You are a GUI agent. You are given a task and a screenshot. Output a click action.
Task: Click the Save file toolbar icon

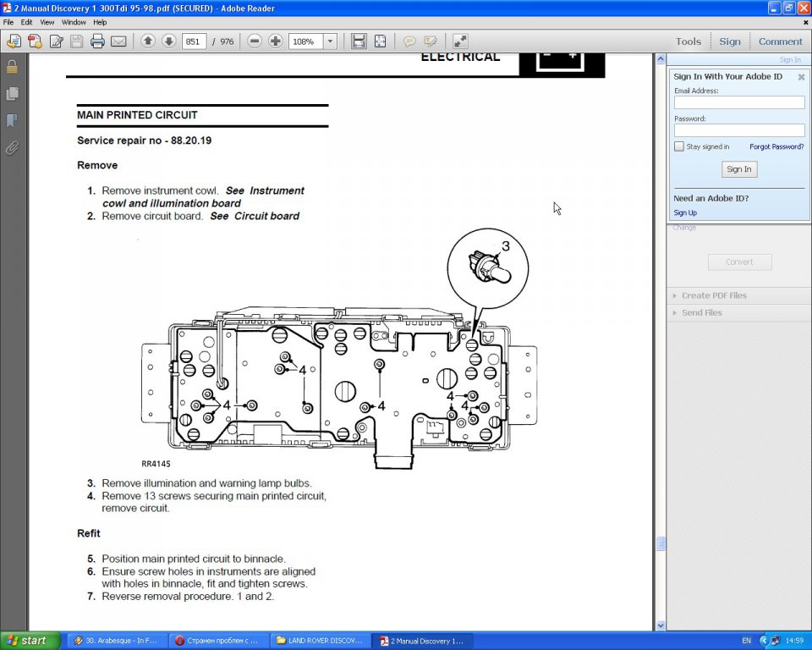(x=77, y=41)
